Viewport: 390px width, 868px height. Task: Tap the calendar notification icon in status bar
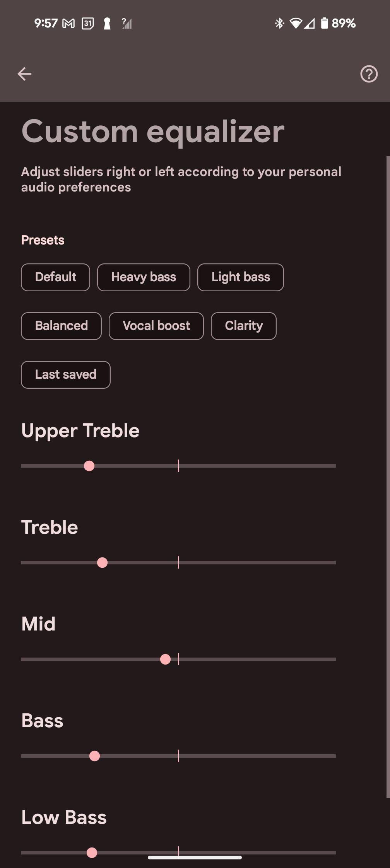coord(88,24)
